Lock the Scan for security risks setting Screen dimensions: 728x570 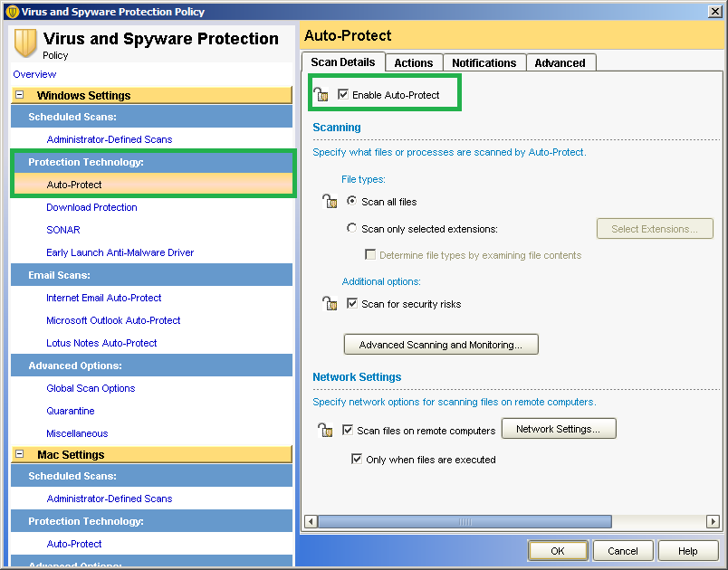click(330, 303)
